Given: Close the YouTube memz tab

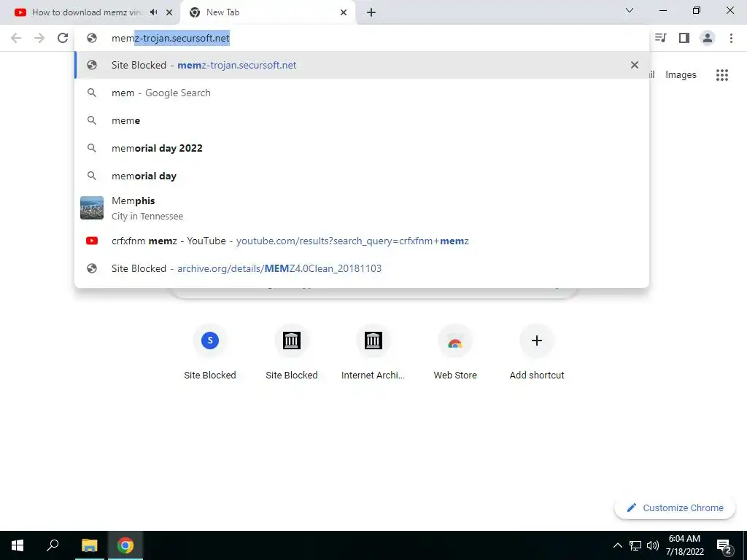Looking at the screenshot, I should pos(169,12).
